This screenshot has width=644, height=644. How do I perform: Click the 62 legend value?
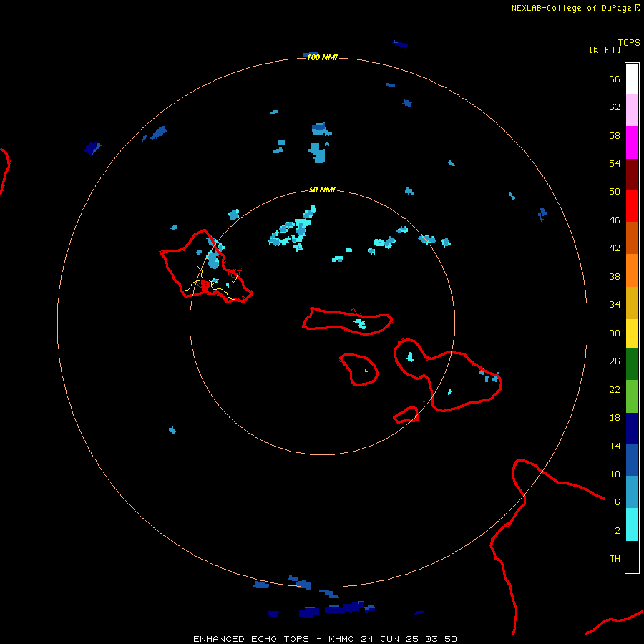pyautogui.click(x=615, y=107)
